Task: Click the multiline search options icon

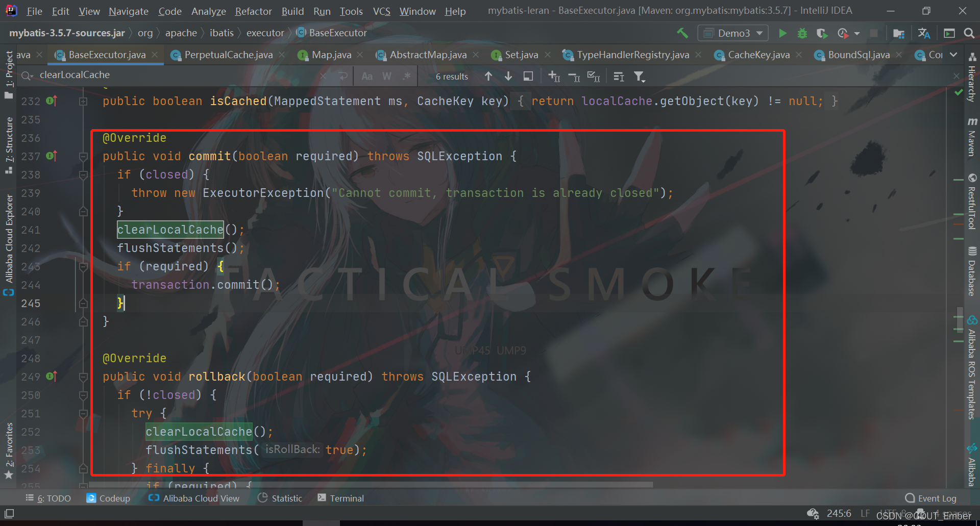Action: pyautogui.click(x=619, y=76)
